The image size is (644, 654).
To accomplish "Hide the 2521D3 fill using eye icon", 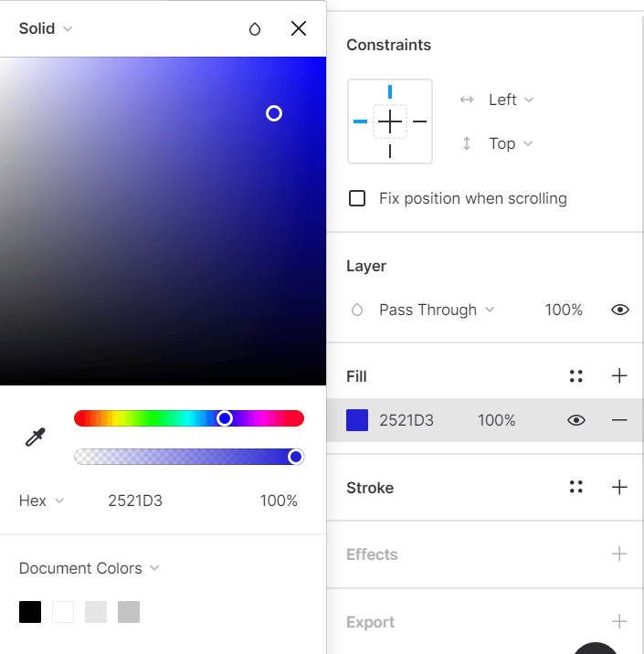I will pyautogui.click(x=576, y=420).
